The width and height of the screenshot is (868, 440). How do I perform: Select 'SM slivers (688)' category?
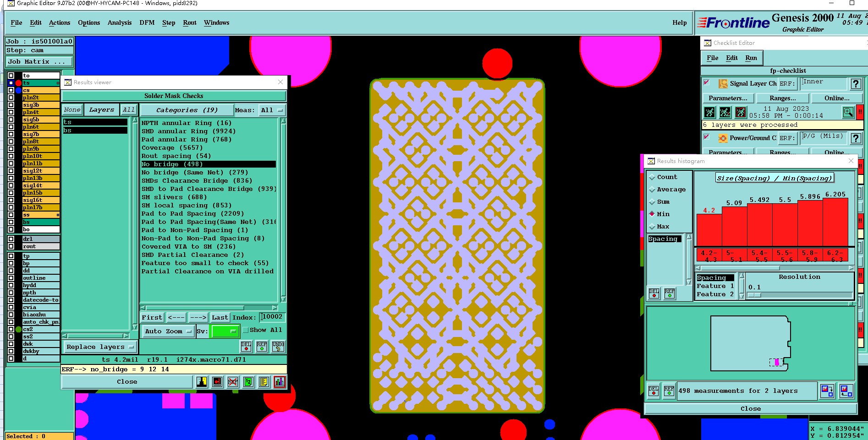point(174,197)
